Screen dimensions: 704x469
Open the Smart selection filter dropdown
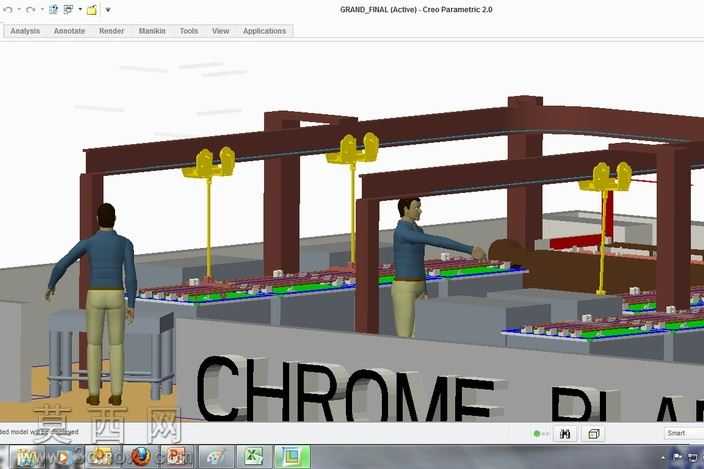[683, 433]
